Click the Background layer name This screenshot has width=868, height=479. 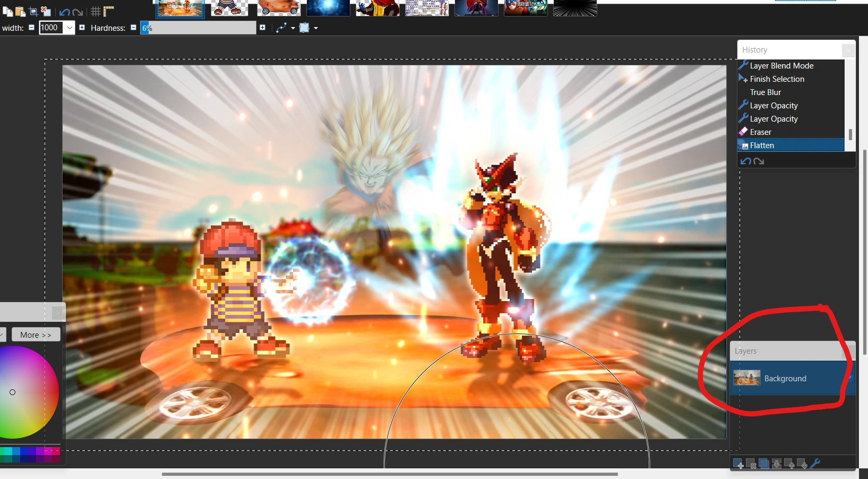click(785, 379)
